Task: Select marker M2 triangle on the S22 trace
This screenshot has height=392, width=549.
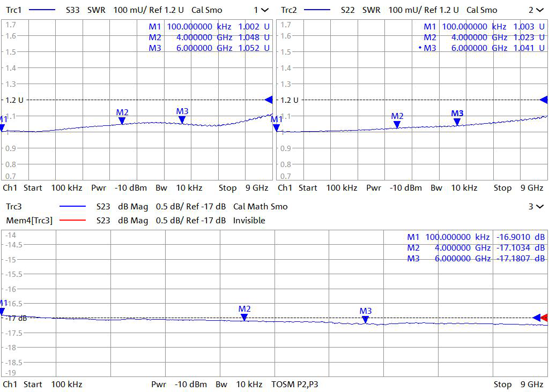Action: [x=397, y=124]
